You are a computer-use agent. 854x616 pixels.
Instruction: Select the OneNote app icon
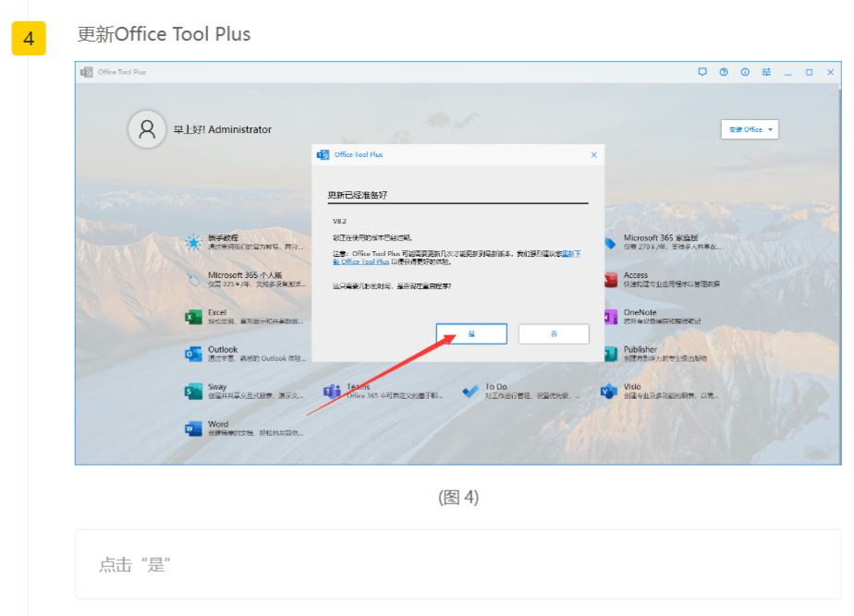611,317
